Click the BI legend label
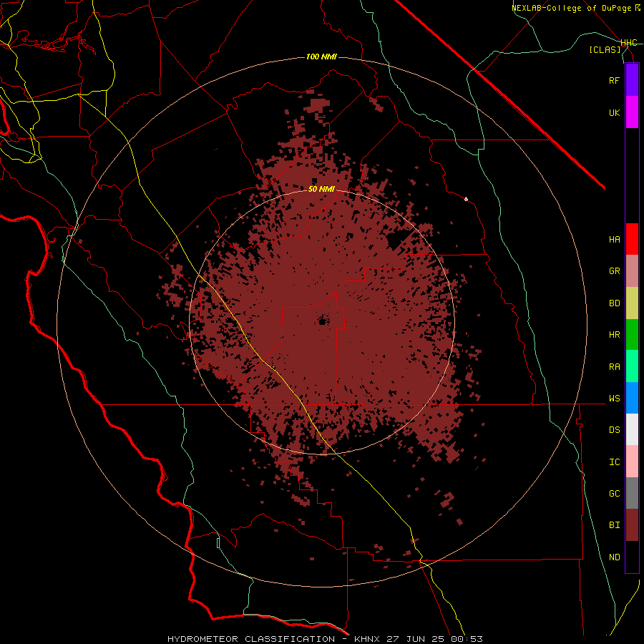This screenshot has height=644, width=644. pyautogui.click(x=614, y=525)
